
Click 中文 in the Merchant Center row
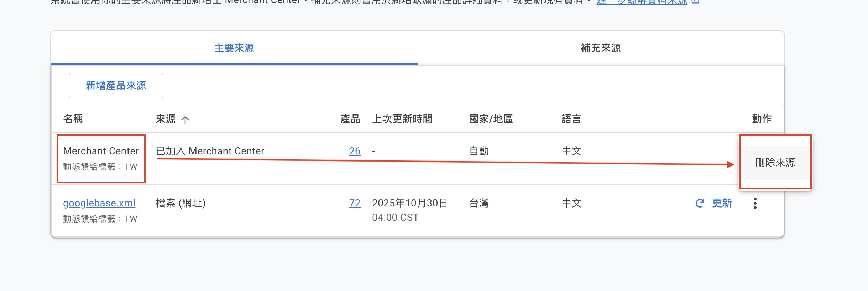click(571, 151)
